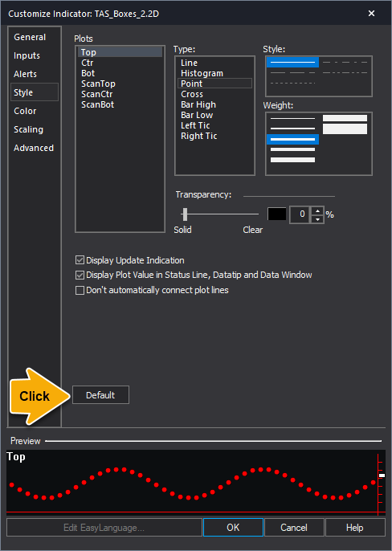Open the Inputs tab
Screen dimensions: 392x551
point(27,55)
